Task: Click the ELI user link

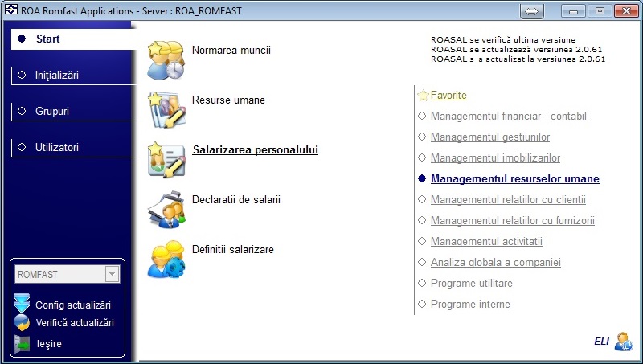Action: point(601,342)
